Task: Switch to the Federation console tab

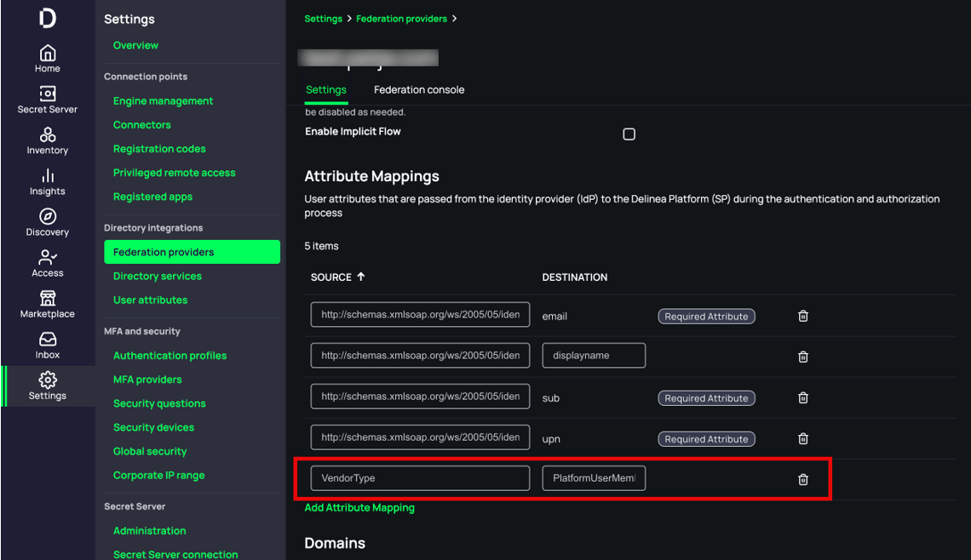Action: point(419,89)
